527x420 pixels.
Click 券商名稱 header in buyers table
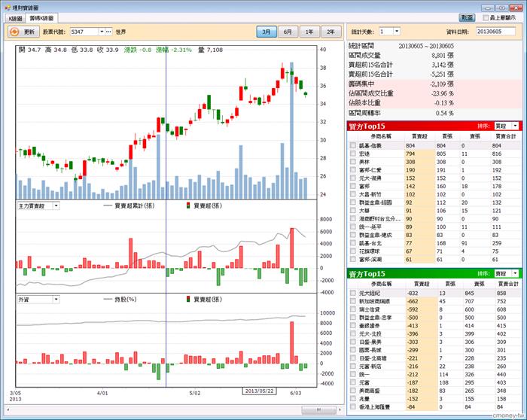[x=381, y=136]
